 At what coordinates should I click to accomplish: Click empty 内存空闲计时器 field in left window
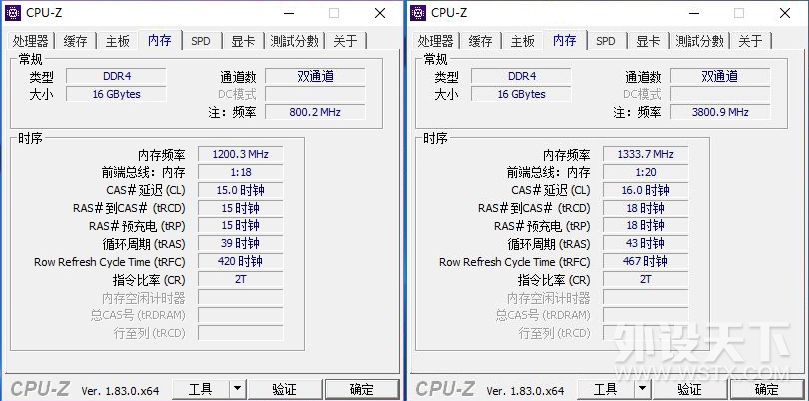(240, 297)
